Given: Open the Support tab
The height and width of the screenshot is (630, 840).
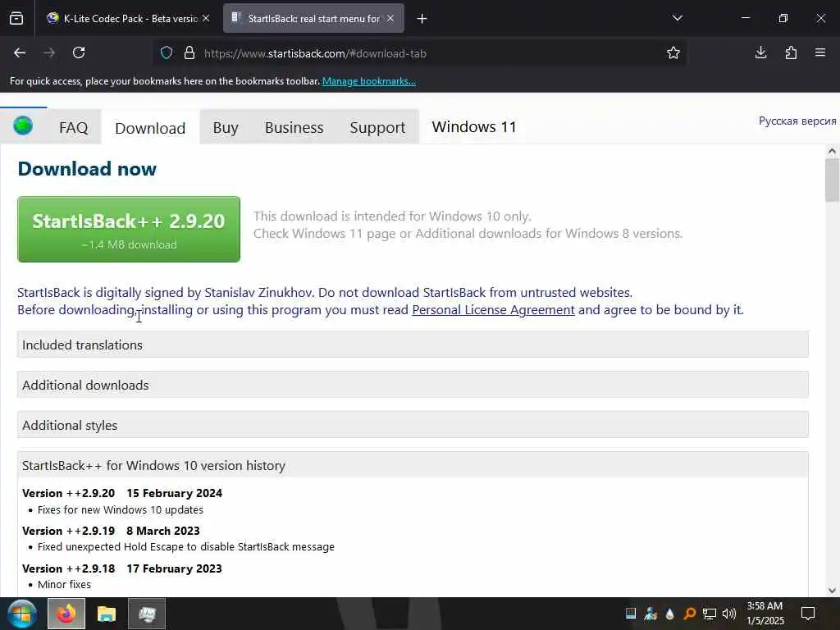Looking at the screenshot, I should [377, 127].
